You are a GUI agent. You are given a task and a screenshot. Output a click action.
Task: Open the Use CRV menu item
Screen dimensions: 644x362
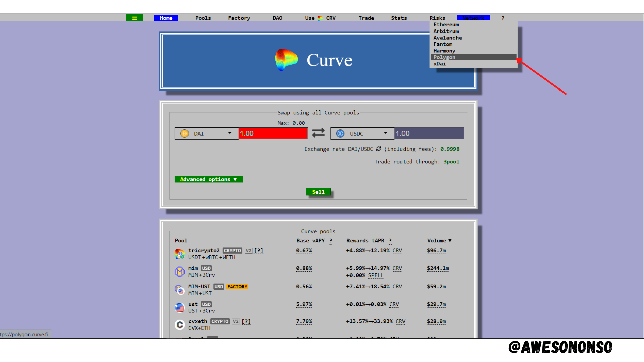[320, 18]
